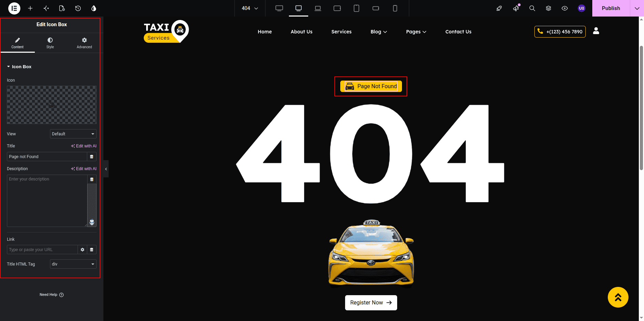Select the tablet portrait device preview
The width and height of the screenshot is (644, 321).
(356, 8)
